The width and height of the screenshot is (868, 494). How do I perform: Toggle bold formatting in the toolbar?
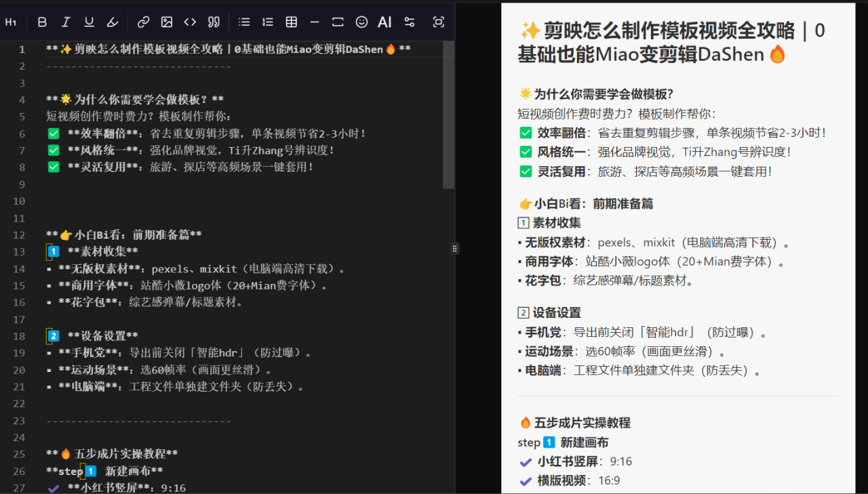[x=42, y=22]
